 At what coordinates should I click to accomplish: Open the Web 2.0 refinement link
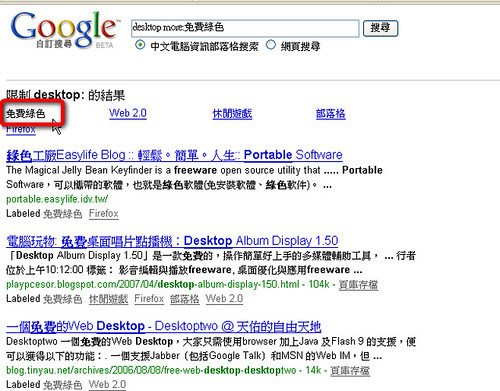[128, 113]
